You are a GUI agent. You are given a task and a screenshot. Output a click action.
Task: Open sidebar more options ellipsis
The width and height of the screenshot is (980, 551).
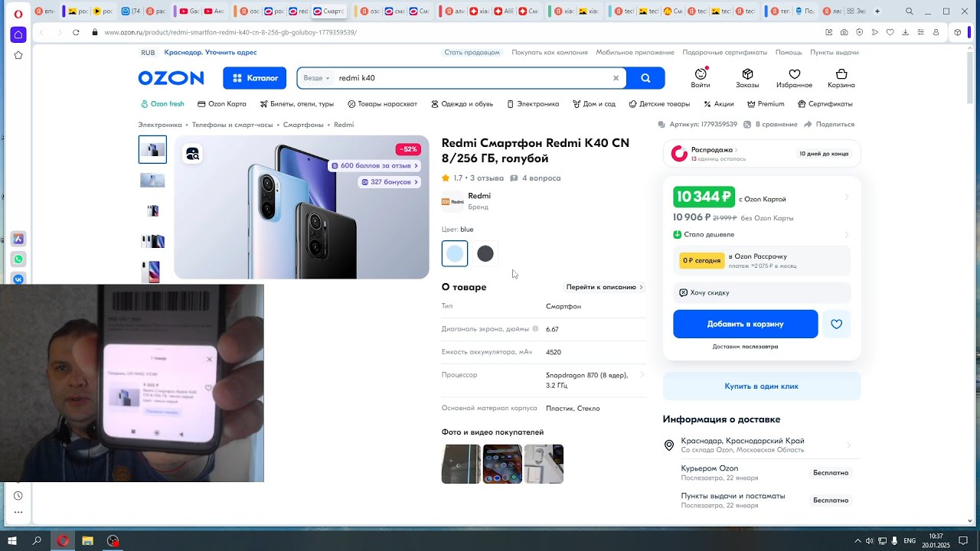[x=18, y=513]
